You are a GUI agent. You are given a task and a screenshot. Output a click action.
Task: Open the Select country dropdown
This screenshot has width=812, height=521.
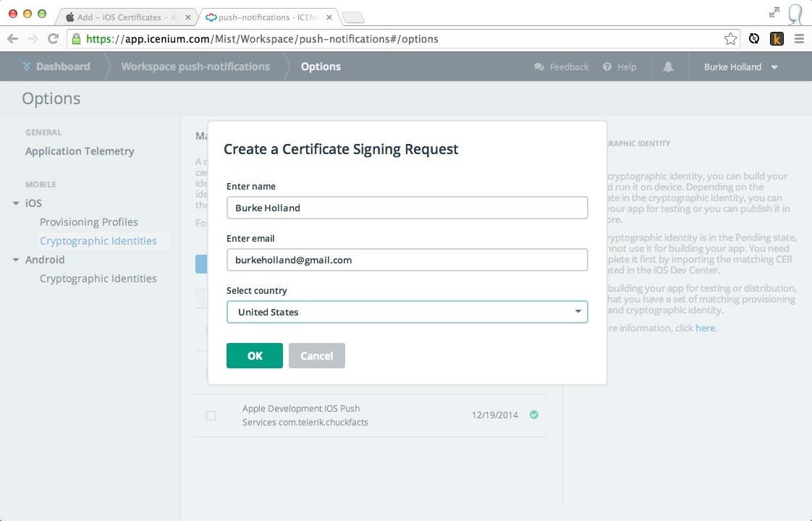[407, 312]
